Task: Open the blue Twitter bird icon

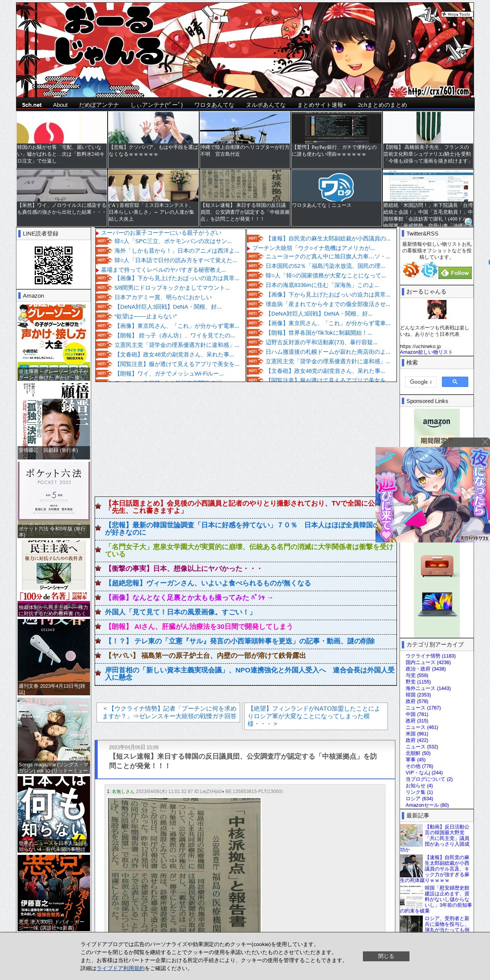Action: tap(429, 270)
